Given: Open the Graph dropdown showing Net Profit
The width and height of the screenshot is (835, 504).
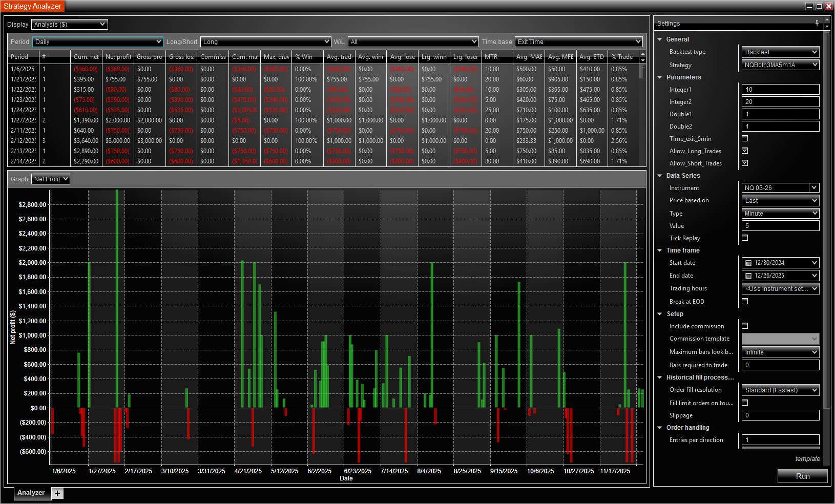Looking at the screenshot, I should coord(51,179).
